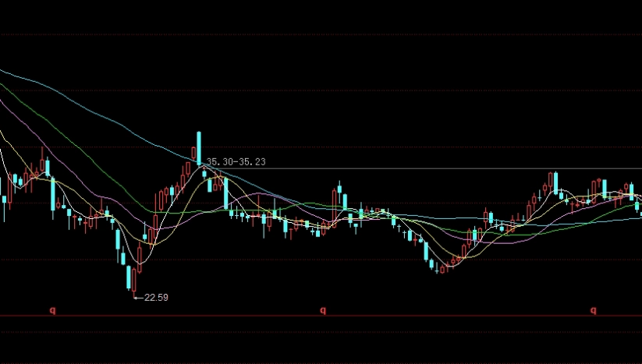Screen dimensions: 642x364
Task: Click the 22.59 low price label
Action: [x=156, y=297]
